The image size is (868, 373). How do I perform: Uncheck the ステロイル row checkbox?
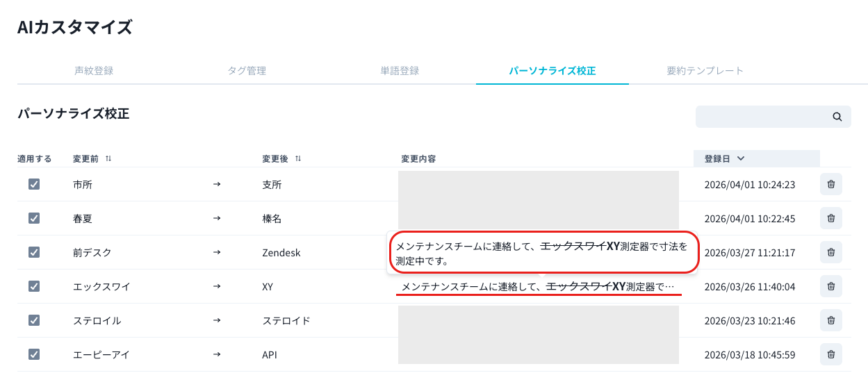coord(34,320)
